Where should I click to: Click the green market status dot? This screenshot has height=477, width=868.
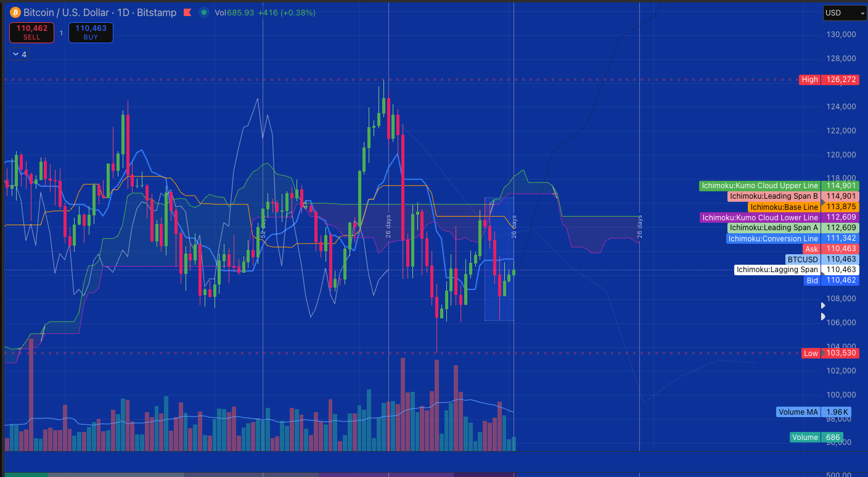(x=204, y=12)
